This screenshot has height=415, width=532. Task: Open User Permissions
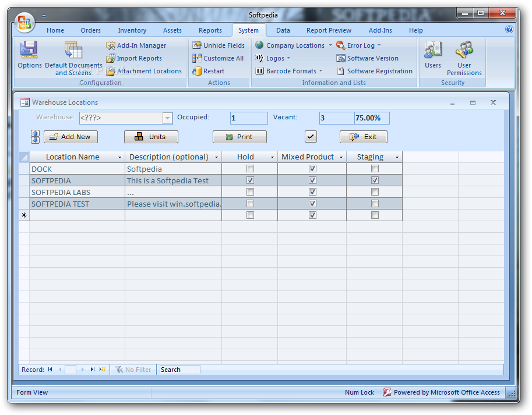tap(464, 58)
